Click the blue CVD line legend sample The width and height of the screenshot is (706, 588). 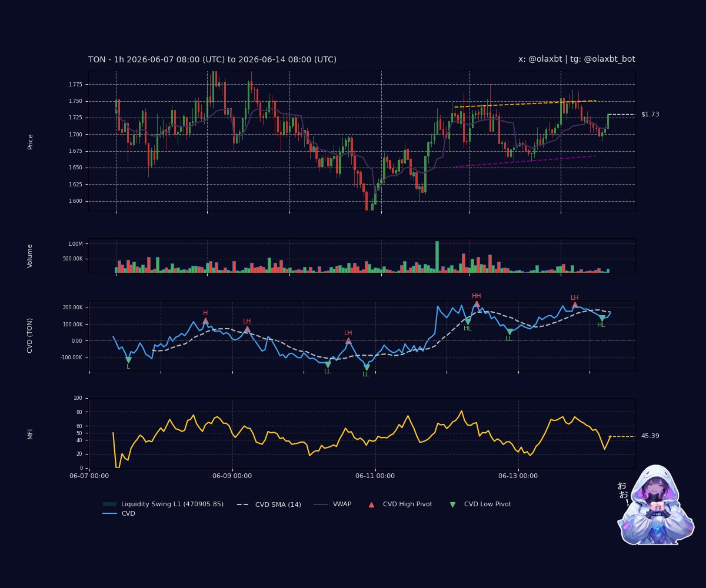(x=110, y=514)
